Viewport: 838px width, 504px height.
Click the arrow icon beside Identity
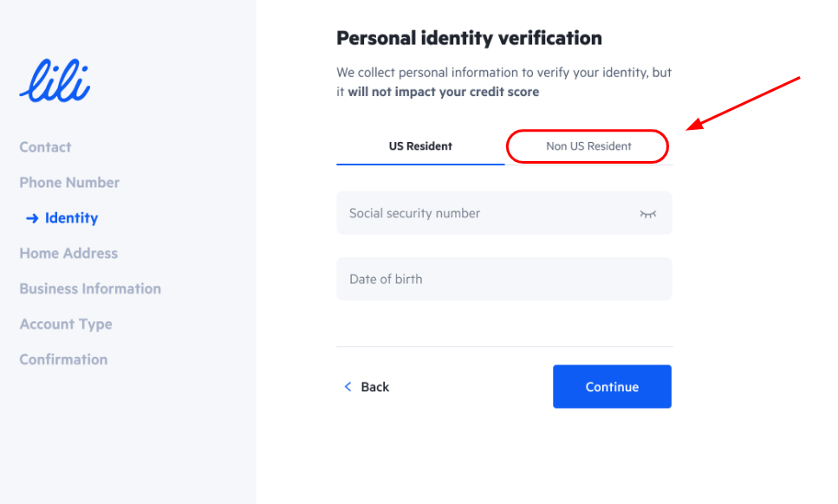[32, 218]
